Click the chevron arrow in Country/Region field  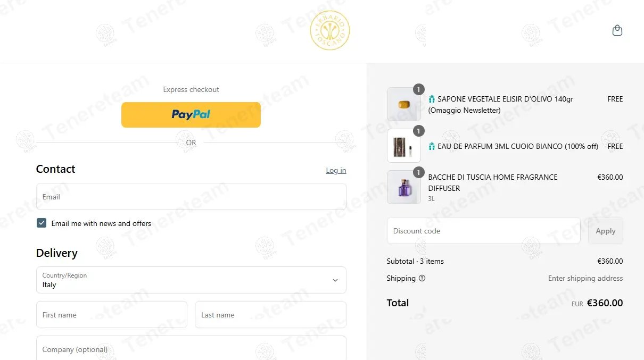tap(335, 280)
